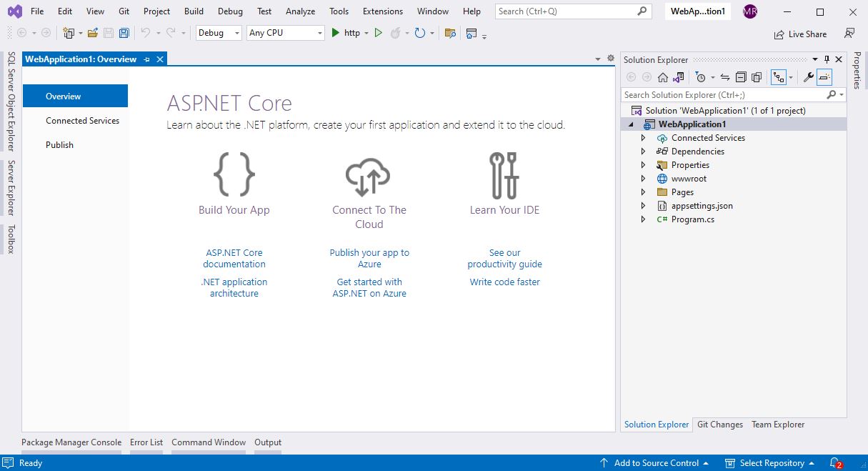This screenshot has width=868, height=471.
Task: Toggle Preview Selected Items button
Action: [x=824, y=77]
